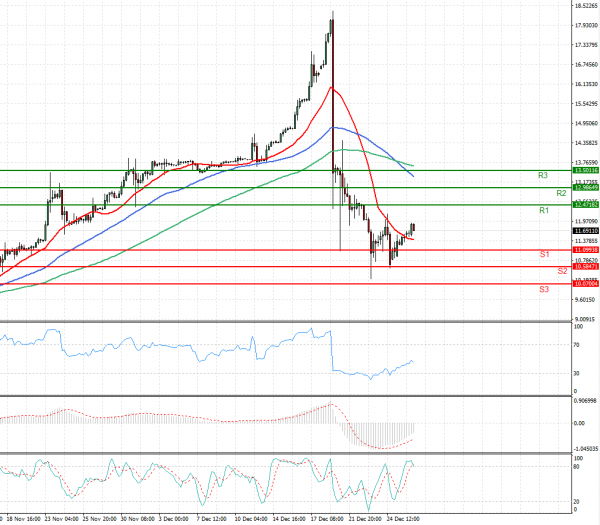
Task: Click the S2 support label
Action: coord(562,271)
